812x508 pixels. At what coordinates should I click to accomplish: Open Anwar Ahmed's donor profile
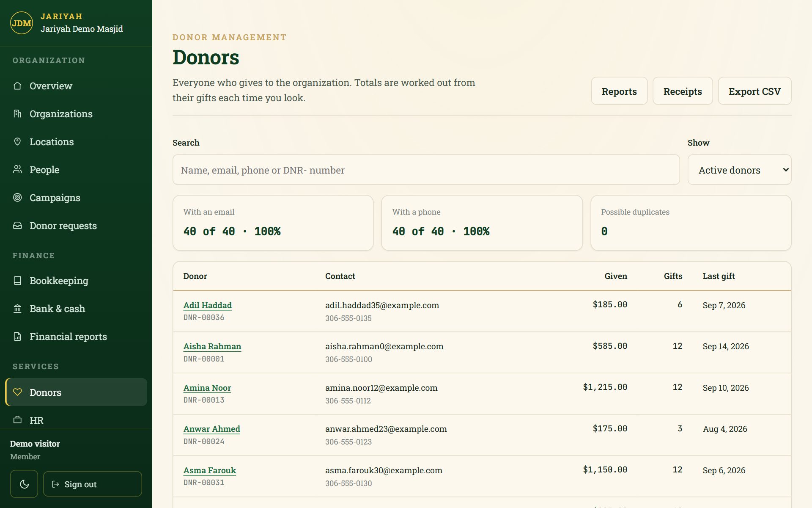212,429
